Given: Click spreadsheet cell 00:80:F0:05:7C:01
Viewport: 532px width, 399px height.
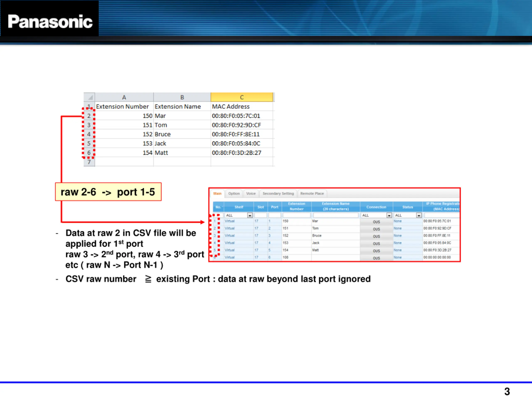Looking at the screenshot, I should click(x=242, y=116).
